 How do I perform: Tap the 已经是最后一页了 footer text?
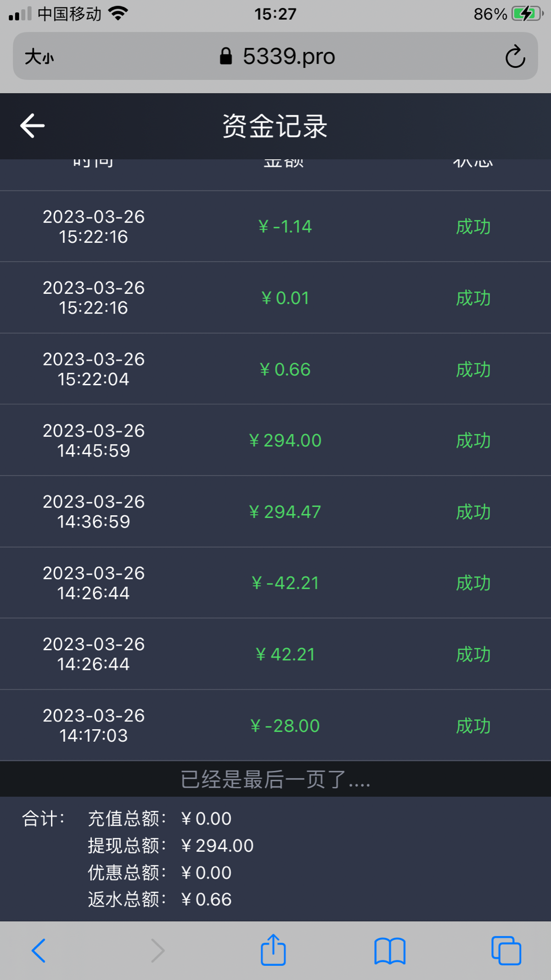(x=275, y=779)
